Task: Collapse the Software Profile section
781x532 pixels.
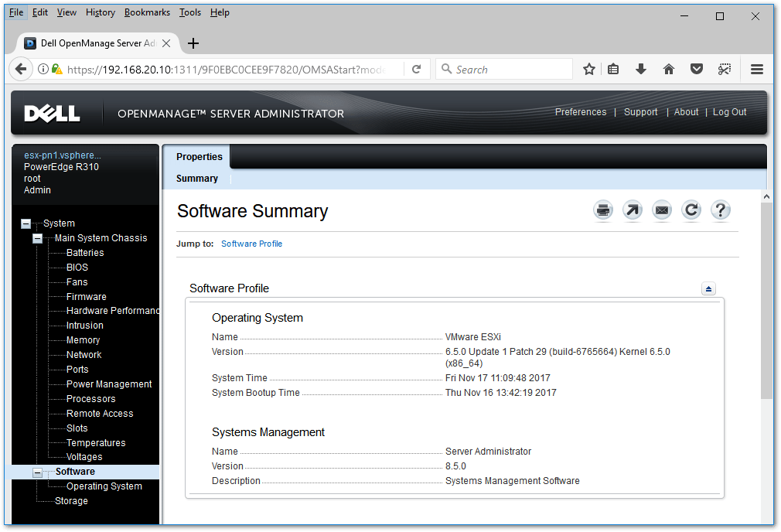Action: point(708,288)
